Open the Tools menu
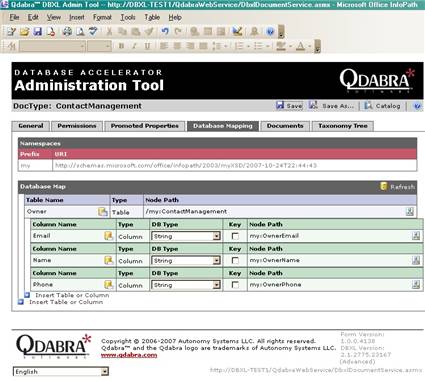 point(128,17)
